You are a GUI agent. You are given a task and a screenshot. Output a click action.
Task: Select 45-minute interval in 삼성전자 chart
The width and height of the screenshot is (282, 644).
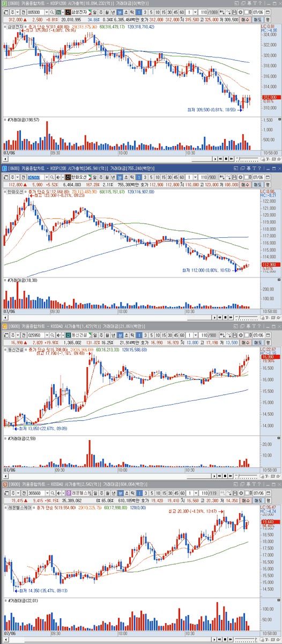(176, 11)
